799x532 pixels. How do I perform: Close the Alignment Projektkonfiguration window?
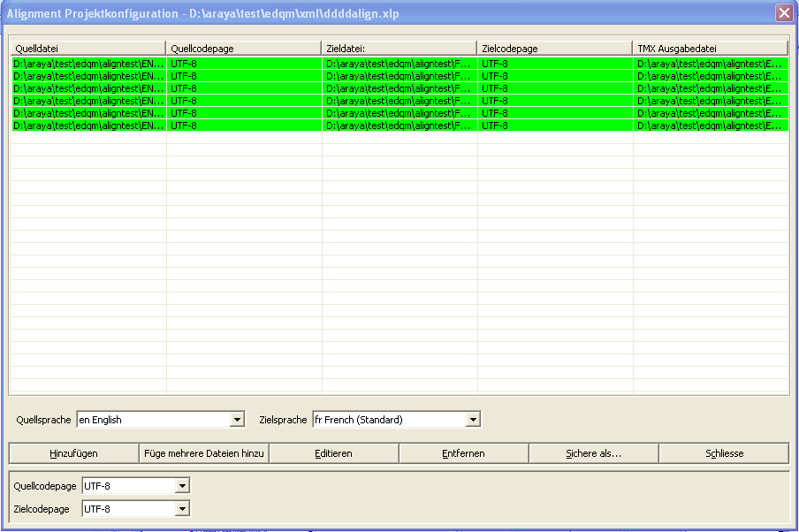[783, 13]
